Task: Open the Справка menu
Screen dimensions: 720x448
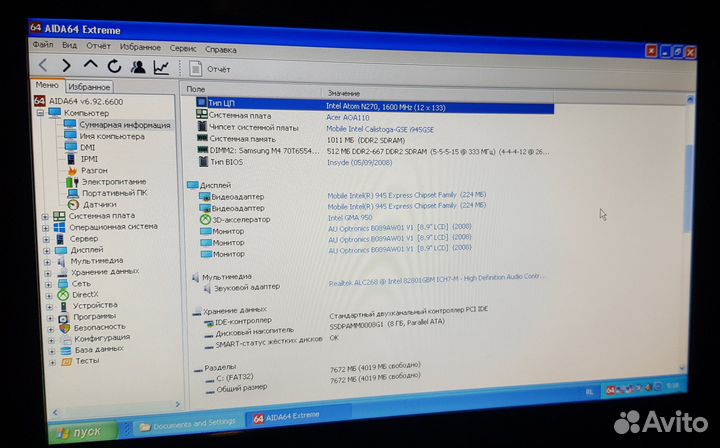Action: point(220,50)
